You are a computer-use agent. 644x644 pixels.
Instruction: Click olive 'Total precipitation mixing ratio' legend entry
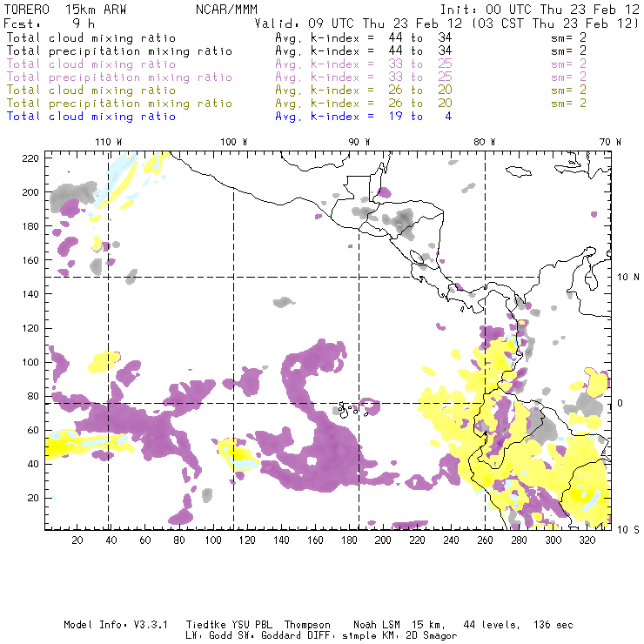(x=119, y=103)
